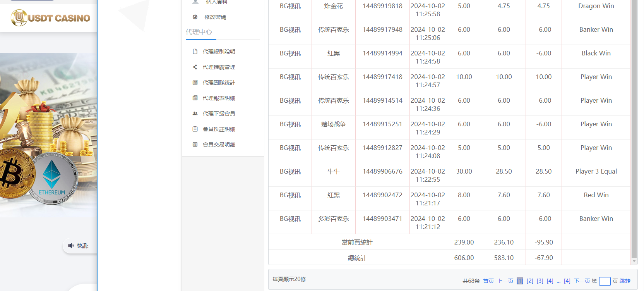The image size is (644, 291).
Task: Select bet number 14489919818
Action: coord(382,6)
